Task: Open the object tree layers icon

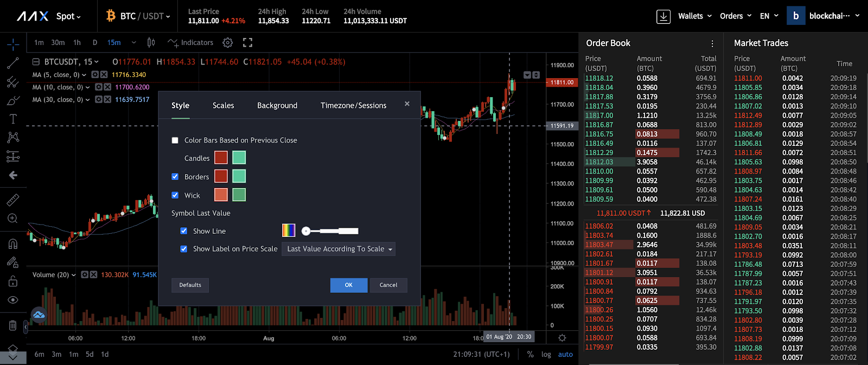Action: tap(13, 350)
